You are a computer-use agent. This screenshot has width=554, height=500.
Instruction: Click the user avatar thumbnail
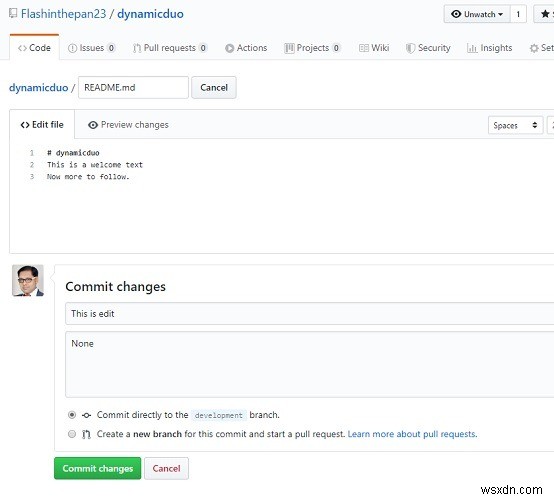pos(28,281)
